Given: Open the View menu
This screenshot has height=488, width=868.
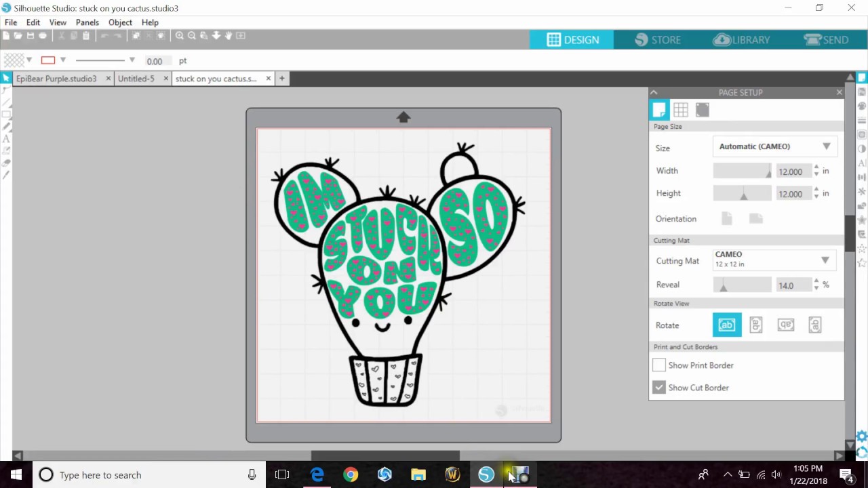Looking at the screenshot, I should [58, 22].
